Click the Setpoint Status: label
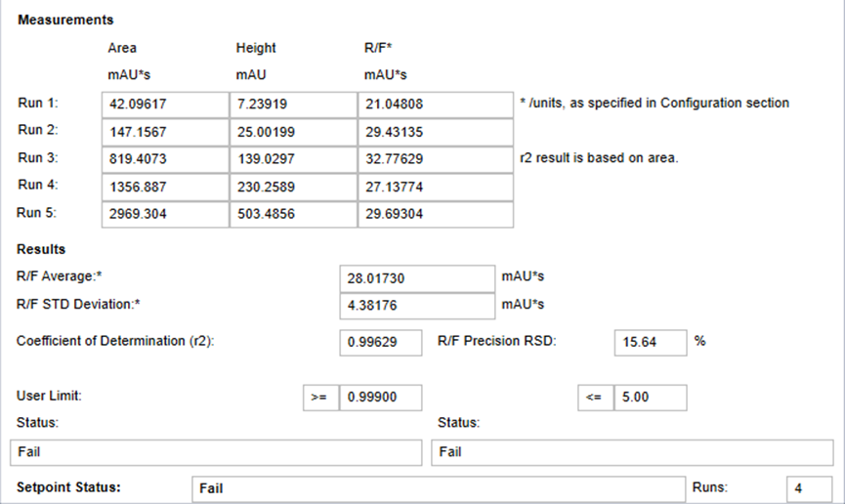845x504 pixels. coord(68,487)
